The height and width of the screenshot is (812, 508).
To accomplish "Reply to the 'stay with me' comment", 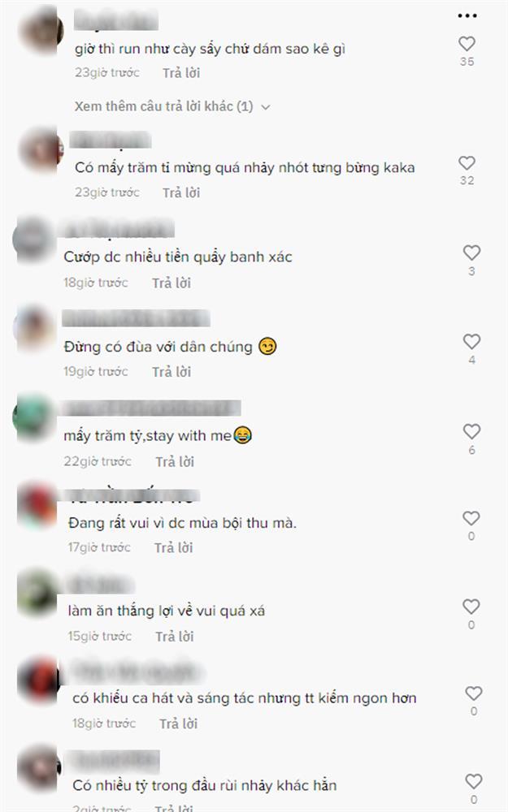I will [x=175, y=461].
